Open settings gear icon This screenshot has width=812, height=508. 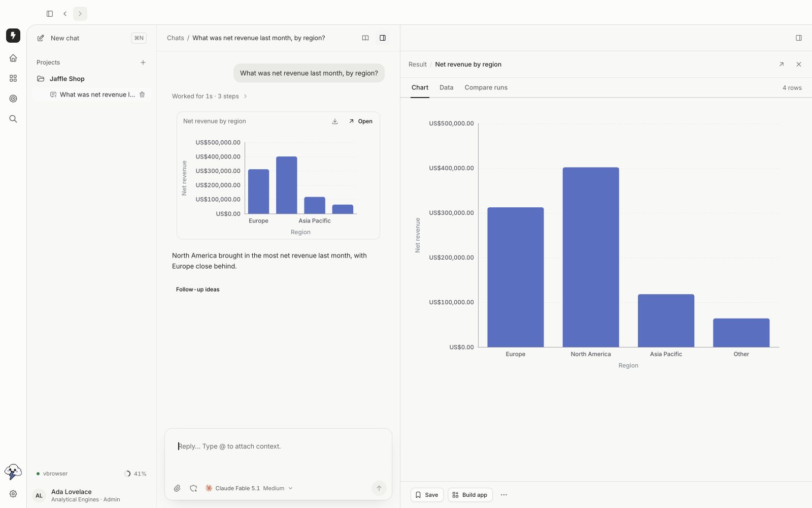13,494
